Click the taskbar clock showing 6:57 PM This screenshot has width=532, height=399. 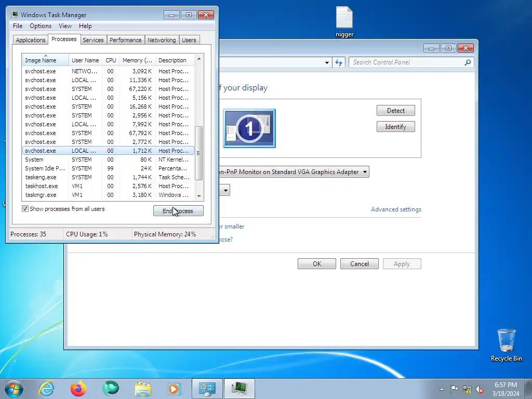pos(506,389)
